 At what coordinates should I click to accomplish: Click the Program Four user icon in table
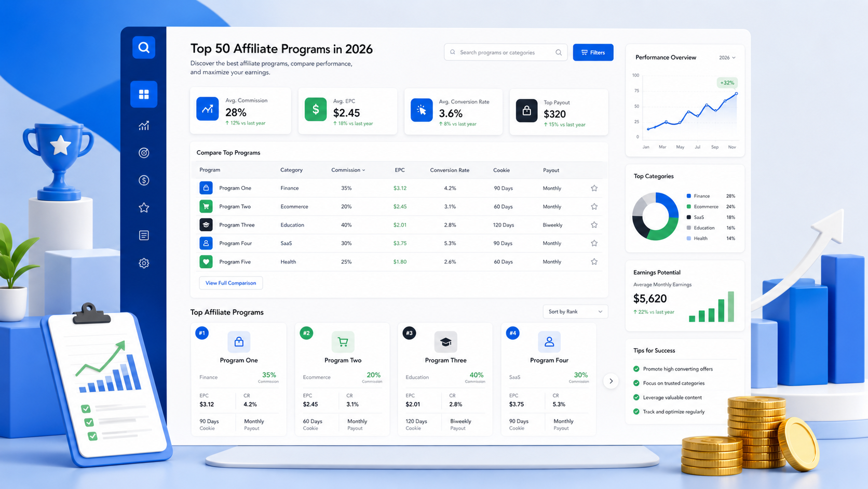206,243
